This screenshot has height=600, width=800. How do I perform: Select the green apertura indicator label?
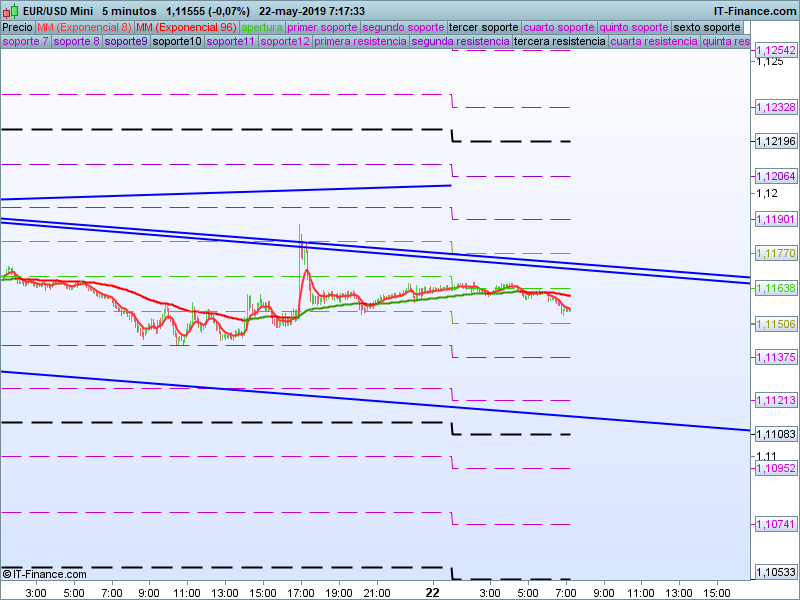262,27
